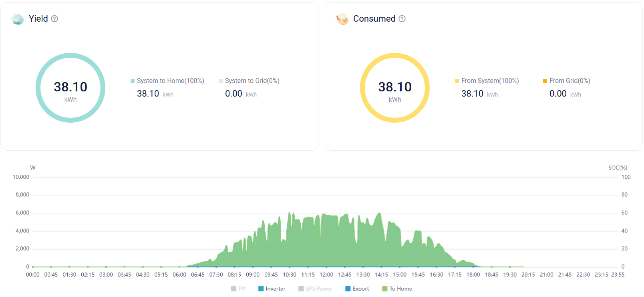The height and width of the screenshot is (297, 644).
Task: Open the help tooltip next to Consumed
Action: point(402,19)
